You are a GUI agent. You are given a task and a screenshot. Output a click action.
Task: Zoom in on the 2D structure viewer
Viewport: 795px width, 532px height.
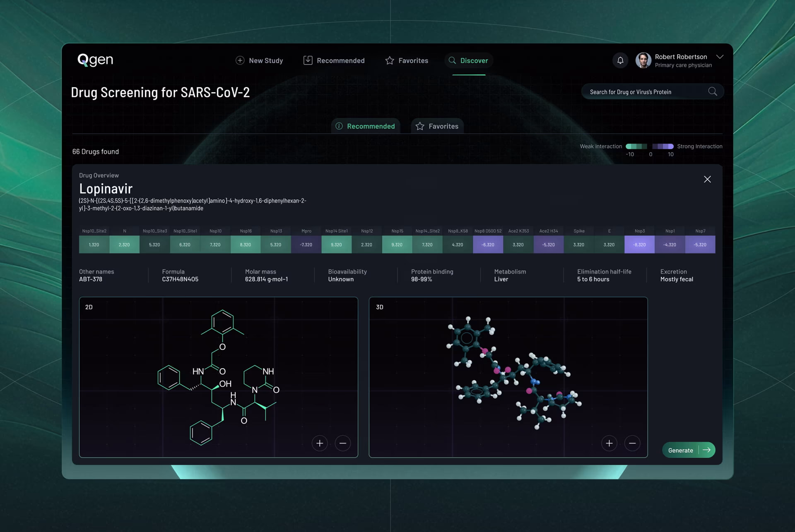tap(320, 443)
